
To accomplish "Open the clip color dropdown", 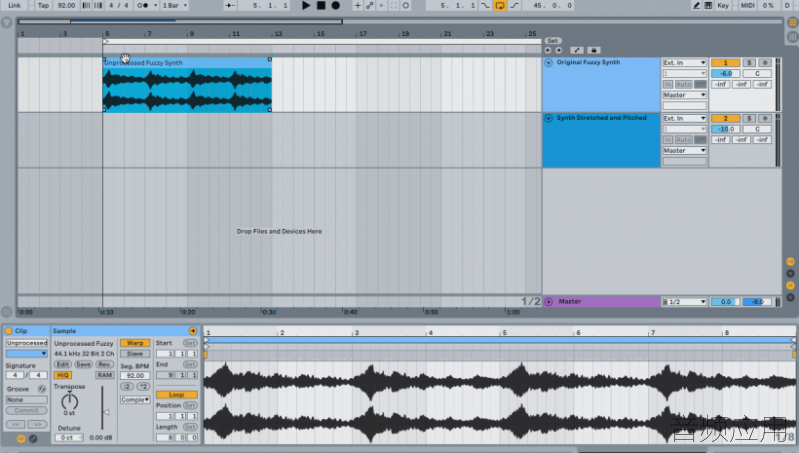I will pyautogui.click(x=26, y=353).
